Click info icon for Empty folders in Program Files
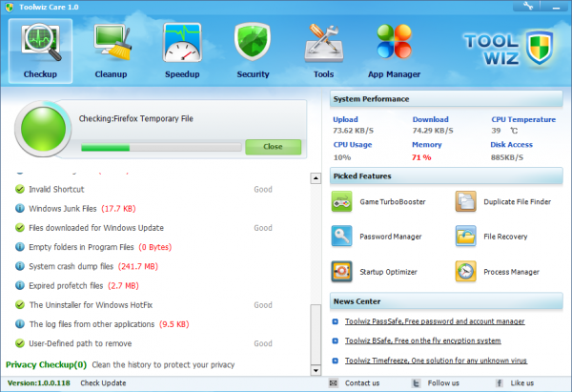Viewport: 572px width, 392px height. point(20,247)
